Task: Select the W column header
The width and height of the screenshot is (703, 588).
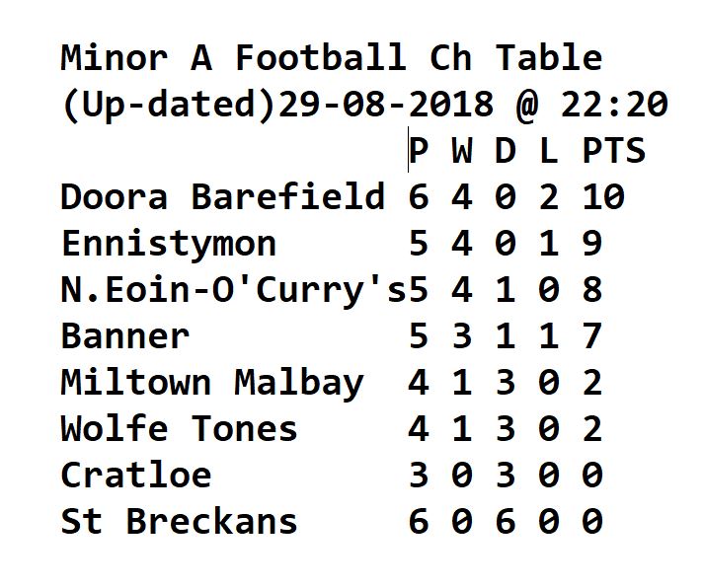Action: pos(462,150)
